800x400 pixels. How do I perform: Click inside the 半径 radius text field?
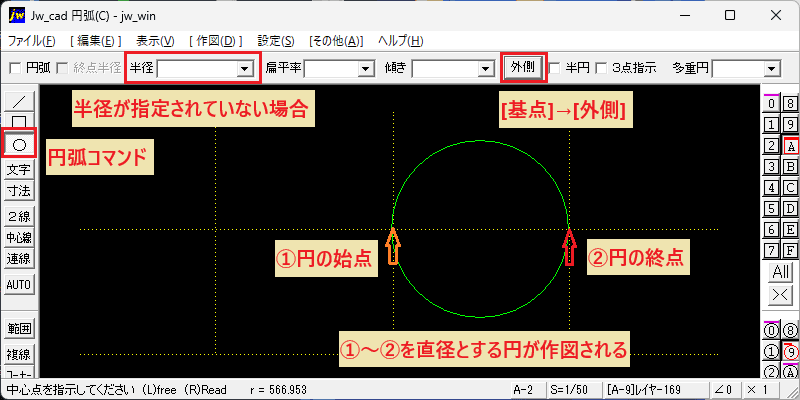click(x=197, y=68)
